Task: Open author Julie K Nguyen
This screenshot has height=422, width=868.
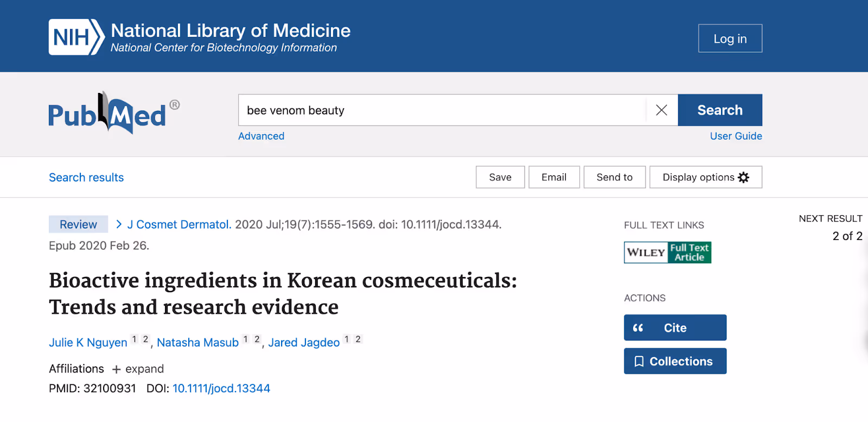Action: 88,343
